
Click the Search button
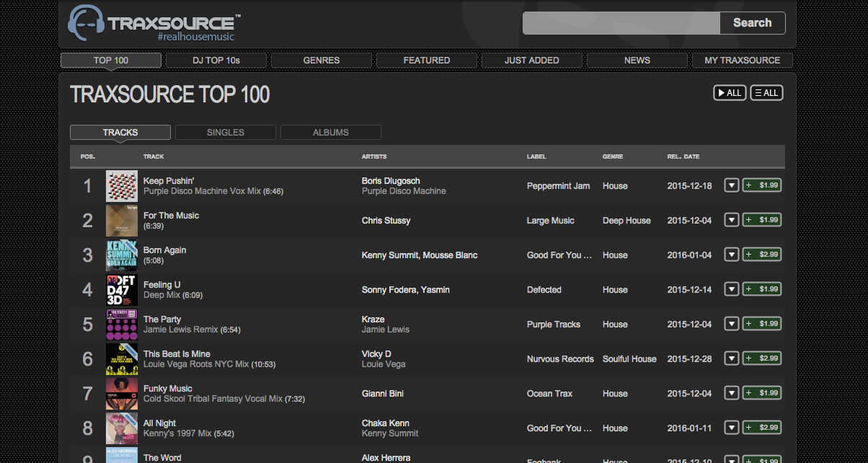[753, 23]
